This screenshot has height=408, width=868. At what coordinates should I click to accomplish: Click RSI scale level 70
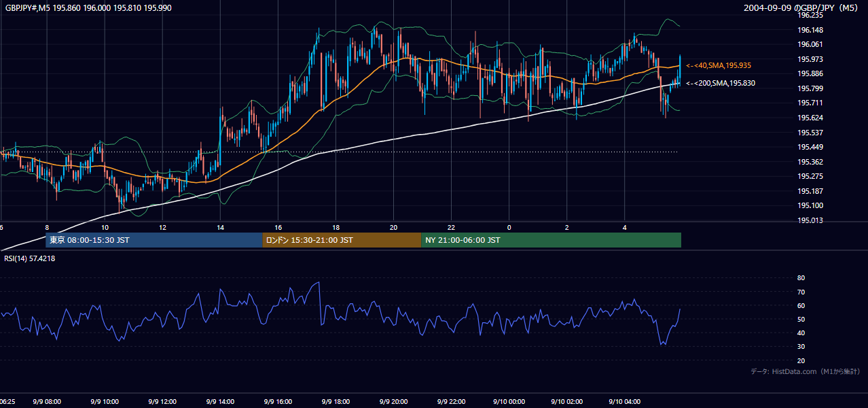point(801,292)
